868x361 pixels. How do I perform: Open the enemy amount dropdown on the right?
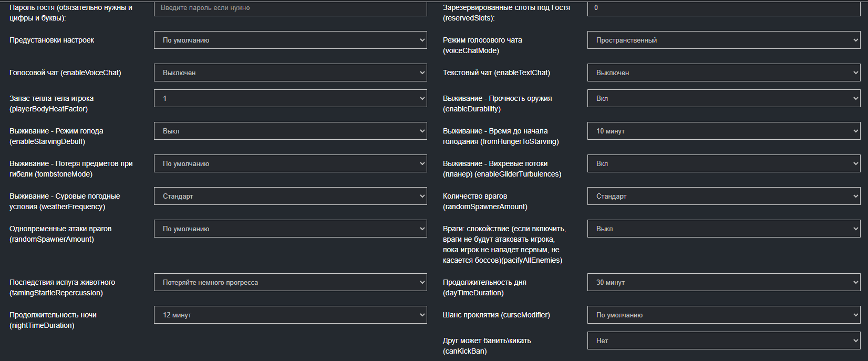723,197
